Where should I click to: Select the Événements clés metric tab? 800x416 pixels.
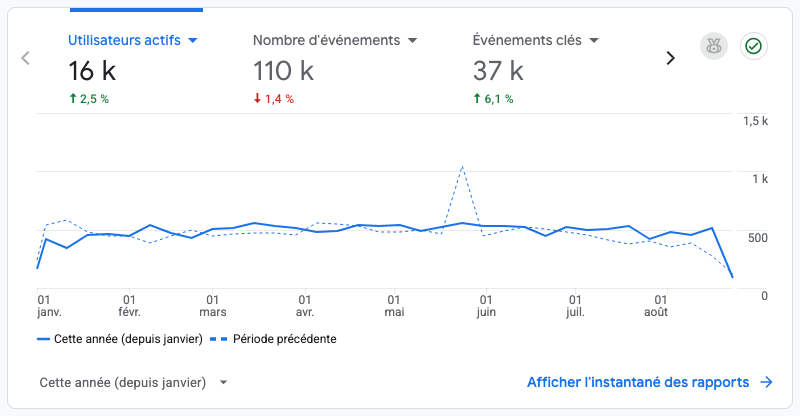tap(536, 69)
